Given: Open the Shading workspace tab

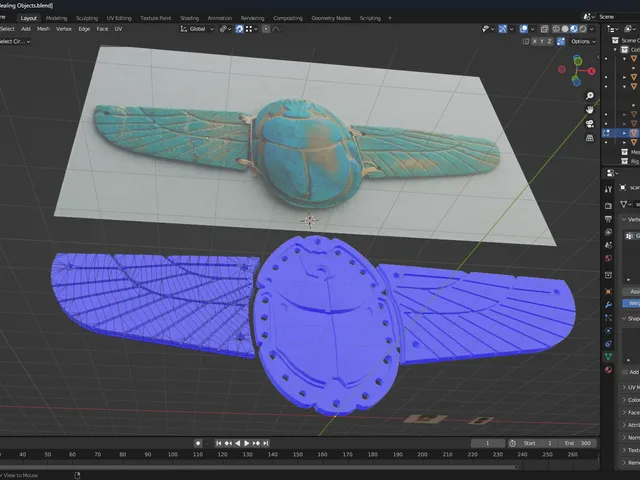Looking at the screenshot, I should [x=189, y=18].
